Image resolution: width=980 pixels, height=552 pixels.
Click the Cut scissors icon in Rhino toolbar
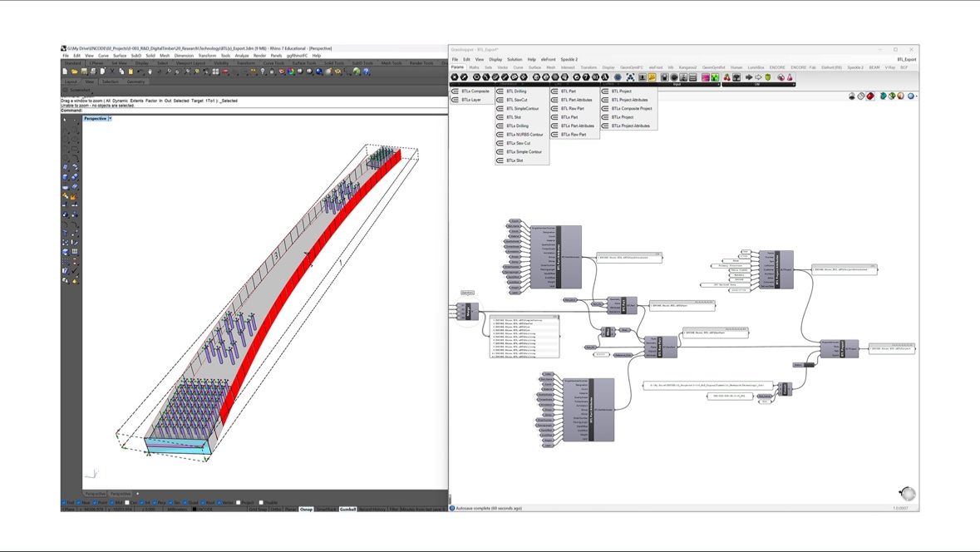coord(112,71)
